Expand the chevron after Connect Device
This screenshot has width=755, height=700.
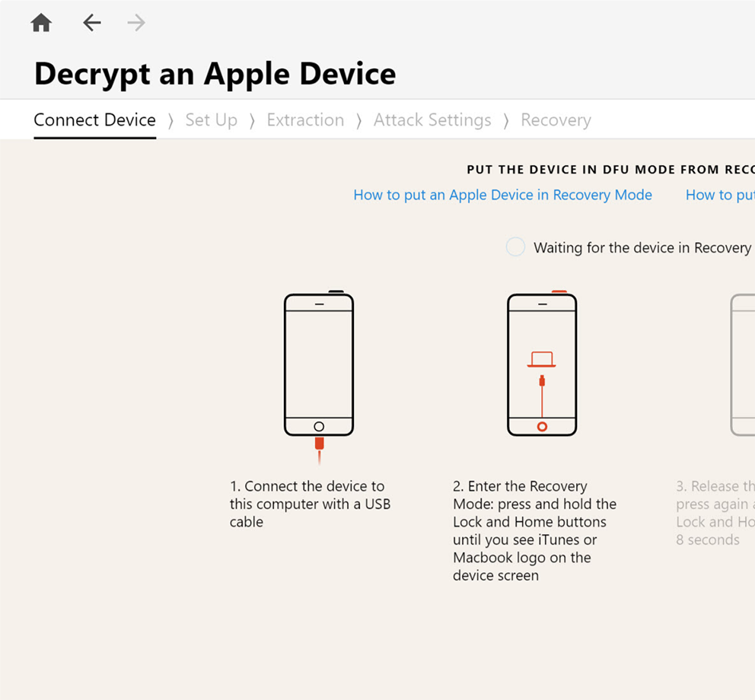coord(170,120)
